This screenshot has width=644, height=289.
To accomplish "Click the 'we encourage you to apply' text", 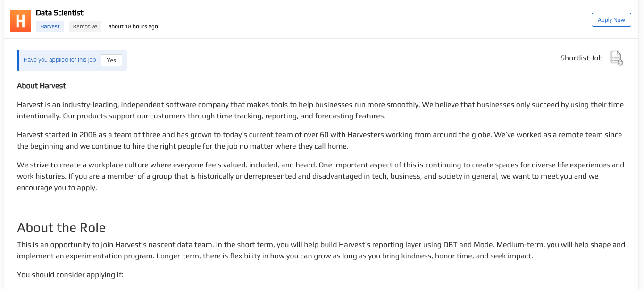I will [x=57, y=188].
